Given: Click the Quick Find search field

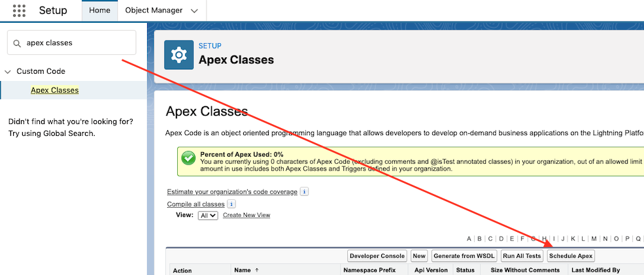Looking at the screenshot, I should click(71, 42).
